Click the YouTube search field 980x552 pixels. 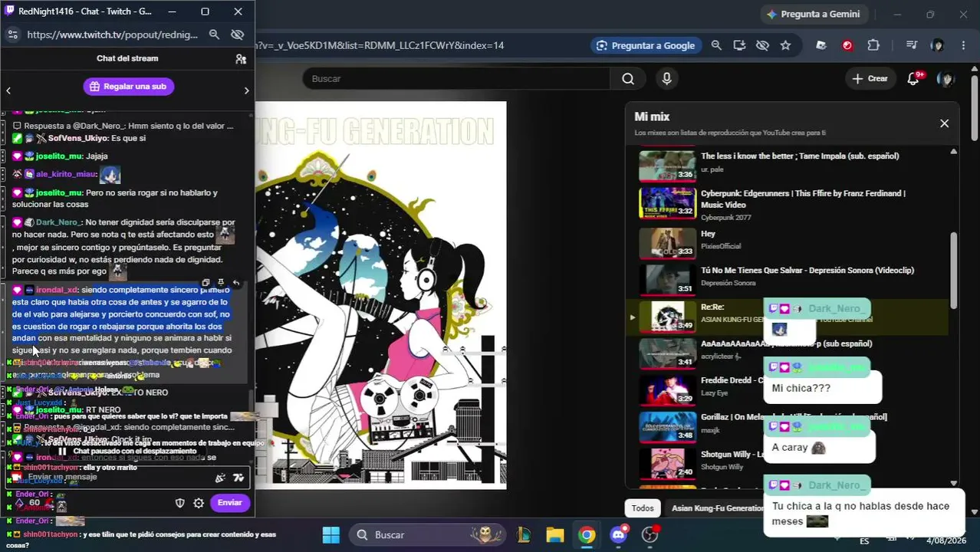click(x=456, y=79)
